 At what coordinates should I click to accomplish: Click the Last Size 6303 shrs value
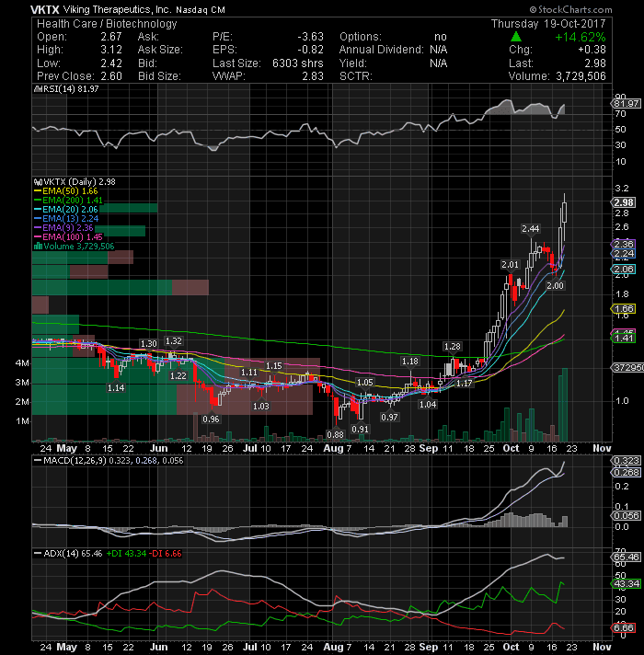click(x=298, y=63)
